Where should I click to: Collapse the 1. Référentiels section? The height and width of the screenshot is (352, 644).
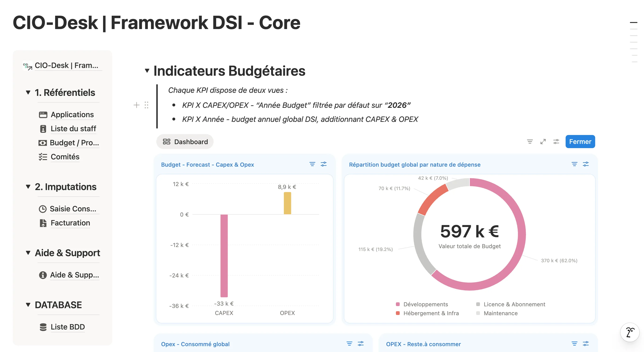click(x=28, y=92)
